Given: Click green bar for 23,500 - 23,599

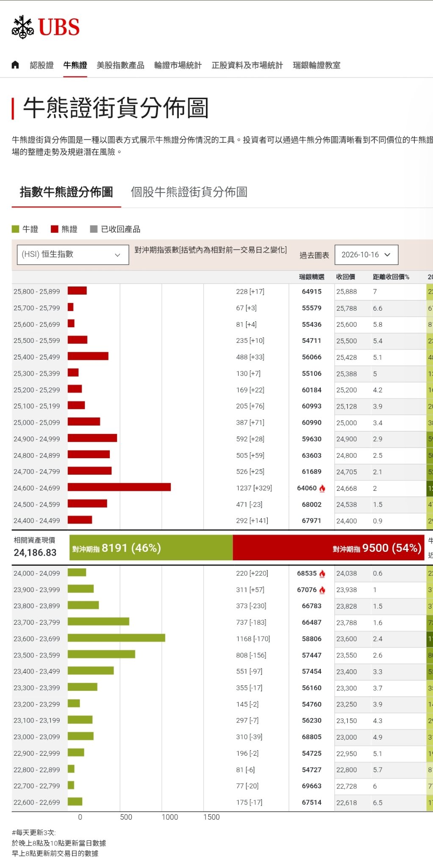Looking at the screenshot, I should (101, 654).
